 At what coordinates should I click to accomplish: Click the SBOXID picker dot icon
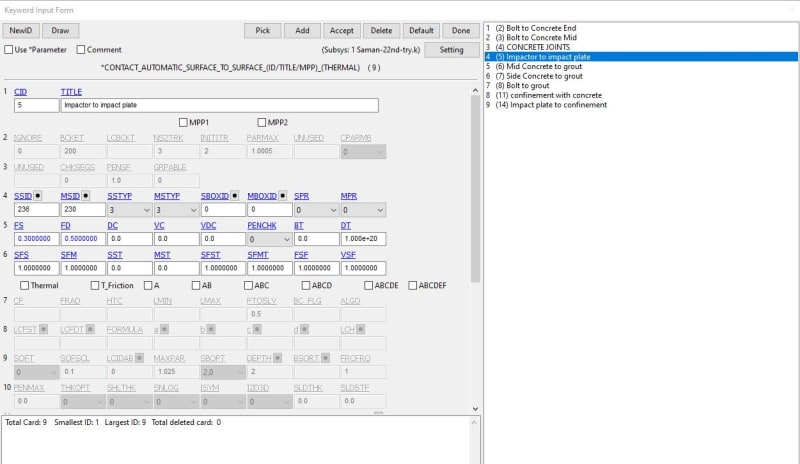[x=235, y=196]
